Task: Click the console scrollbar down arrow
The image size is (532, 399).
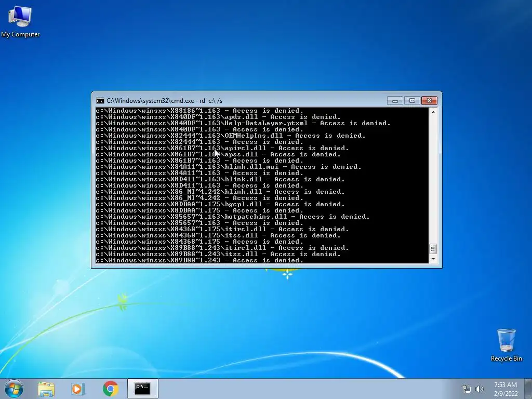Action: coord(433,259)
